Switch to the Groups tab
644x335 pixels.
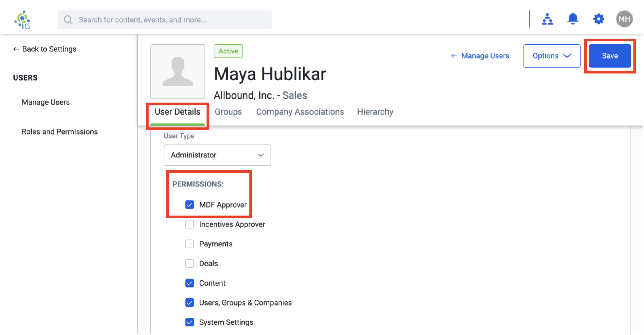point(228,112)
